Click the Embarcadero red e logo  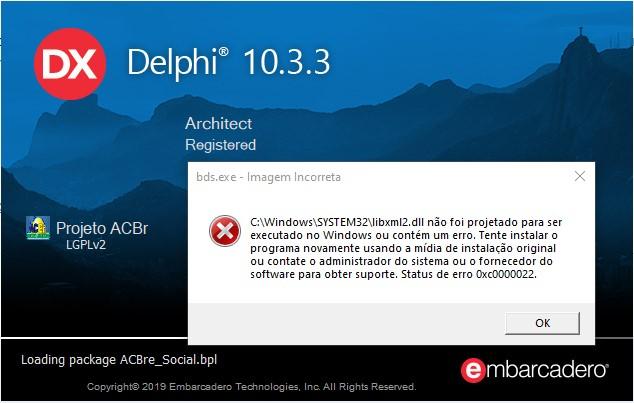pos(473,370)
